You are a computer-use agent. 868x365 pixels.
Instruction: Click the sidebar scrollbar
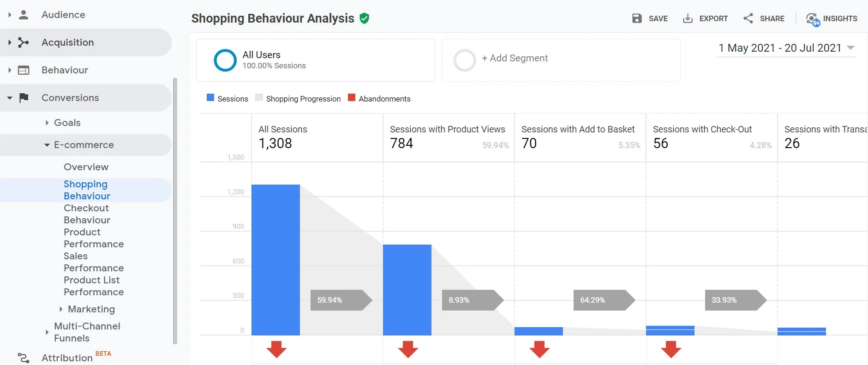click(x=175, y=208)
